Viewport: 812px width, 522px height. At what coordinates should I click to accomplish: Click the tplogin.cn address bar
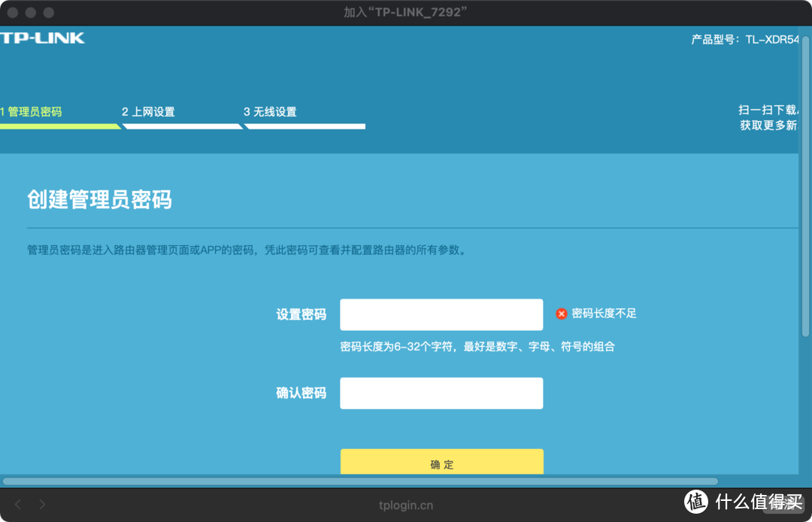pos(406,505)
